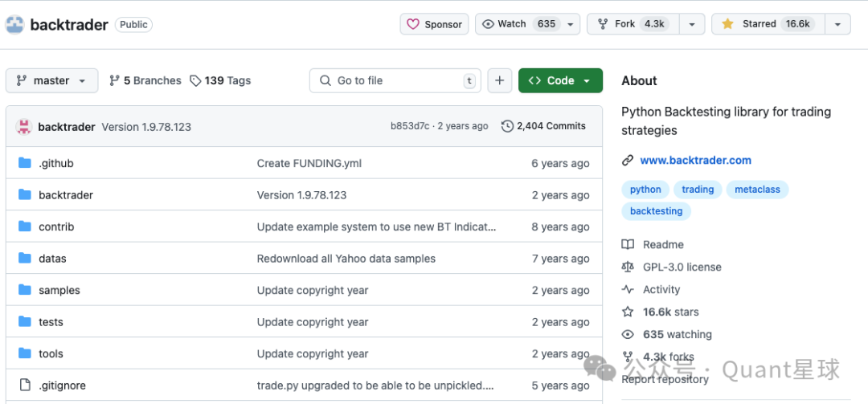Screen dimensions: 868x404
Task: Open commit hash b853d7c
Action: [x=410, y=126]
